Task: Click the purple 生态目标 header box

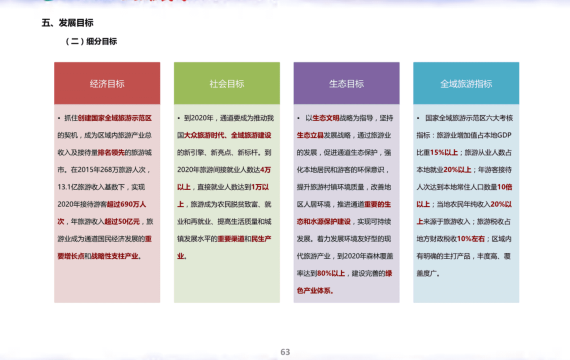Action: (x=346, y=83)
